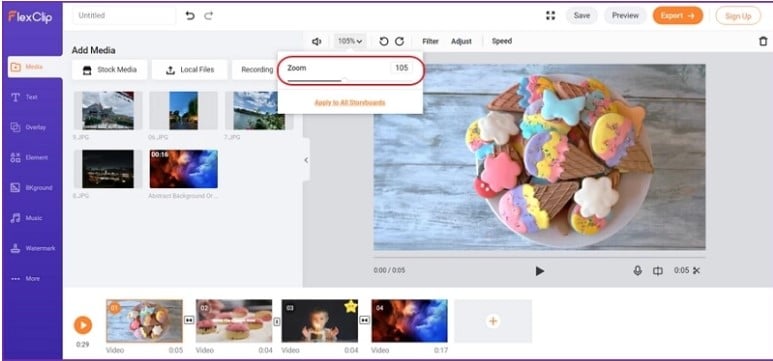773x361 pixels.
Task: Click the Zoom value field 105
Action: click(x=401, y=68)
